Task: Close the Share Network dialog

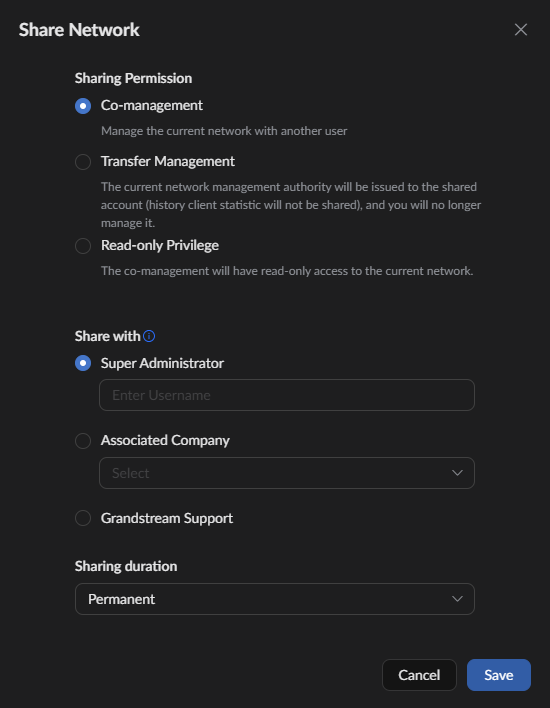Action: click(521, 30)
